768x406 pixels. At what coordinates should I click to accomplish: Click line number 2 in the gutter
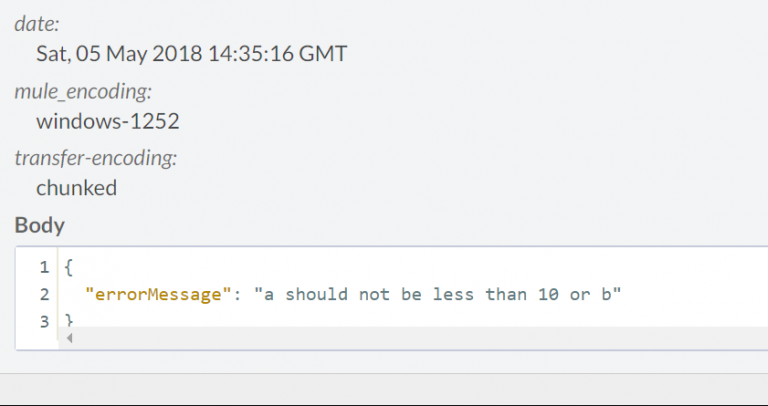click(44, 295)
